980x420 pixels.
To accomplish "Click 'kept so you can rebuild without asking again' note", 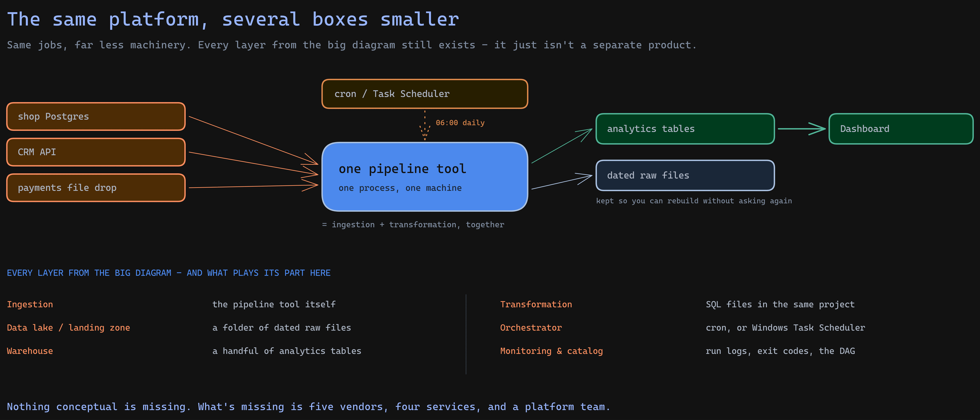I will coord(694,201).
